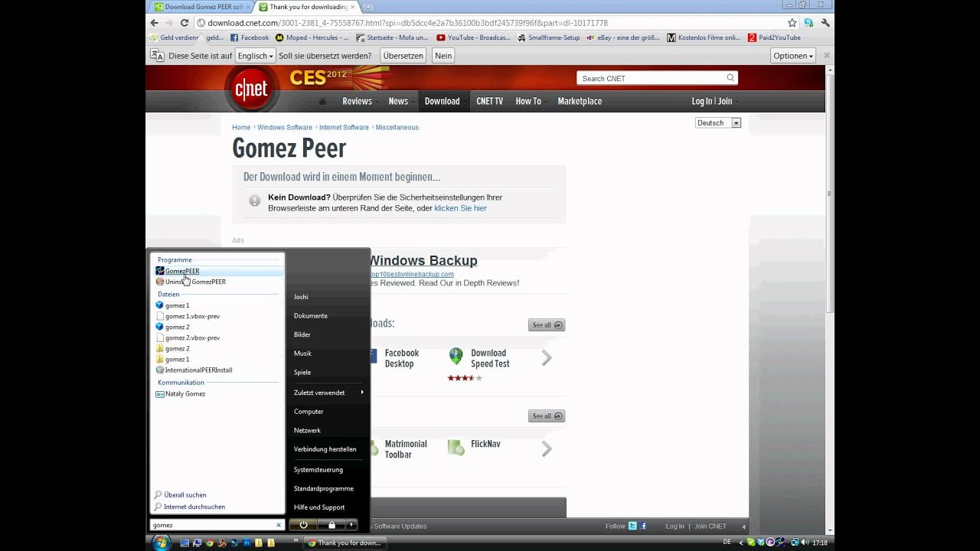Click Übersetzen translate button
Screen dimensions: 980x551
coord(403,56)
